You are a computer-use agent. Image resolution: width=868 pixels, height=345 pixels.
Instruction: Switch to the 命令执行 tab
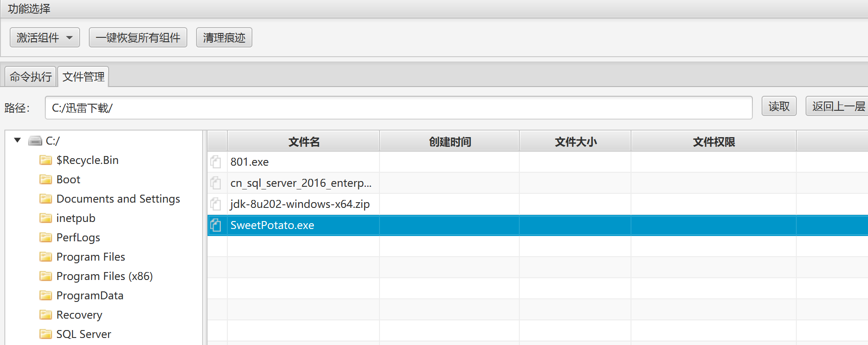(30, 77)
